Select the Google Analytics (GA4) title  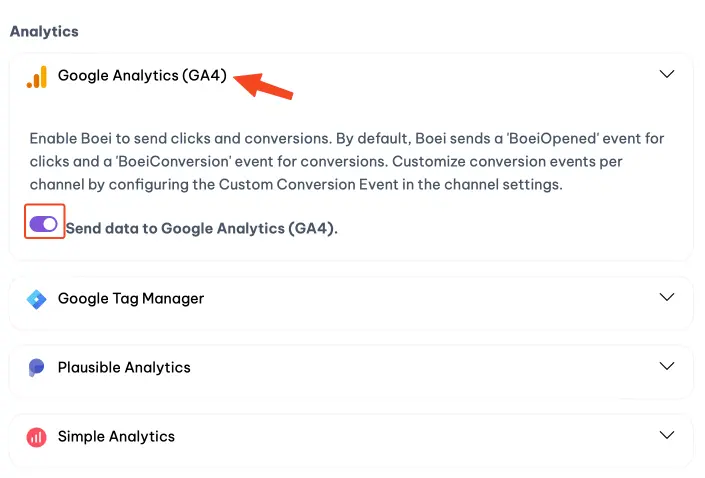tap(142, 75)
